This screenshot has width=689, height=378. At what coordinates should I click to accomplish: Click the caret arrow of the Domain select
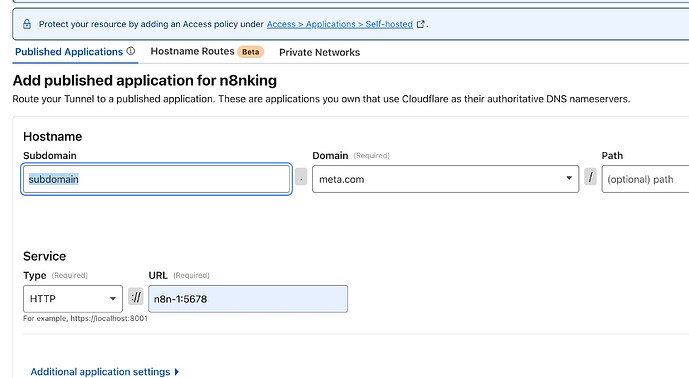pos(569,178)
